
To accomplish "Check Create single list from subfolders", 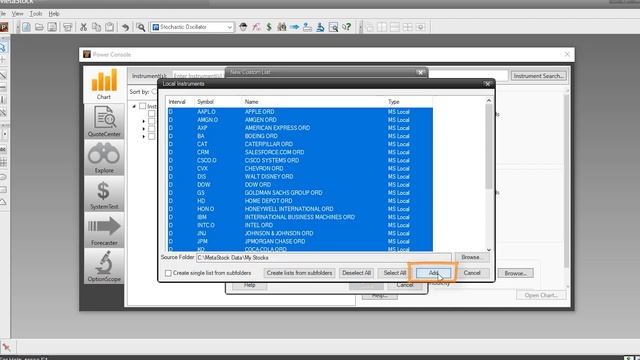I will coord(168,273).
